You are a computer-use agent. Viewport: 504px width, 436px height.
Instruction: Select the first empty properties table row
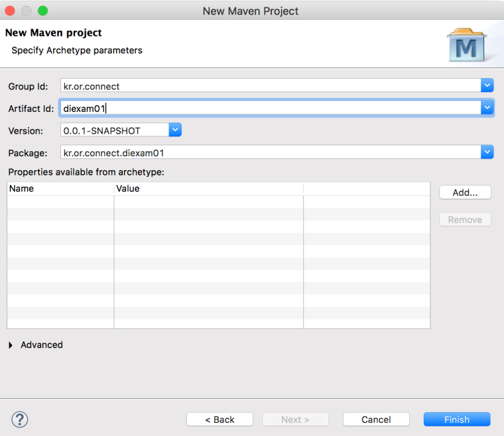click(219, 202)
